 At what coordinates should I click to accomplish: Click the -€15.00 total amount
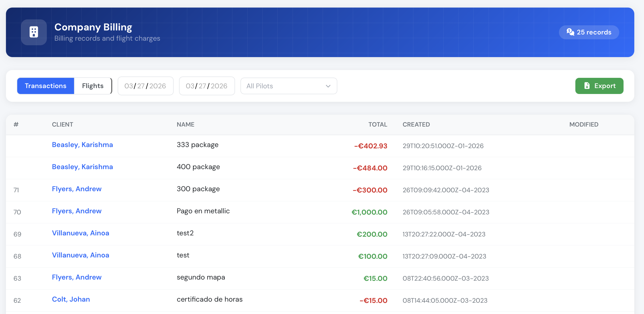click(x=373, y=301)
